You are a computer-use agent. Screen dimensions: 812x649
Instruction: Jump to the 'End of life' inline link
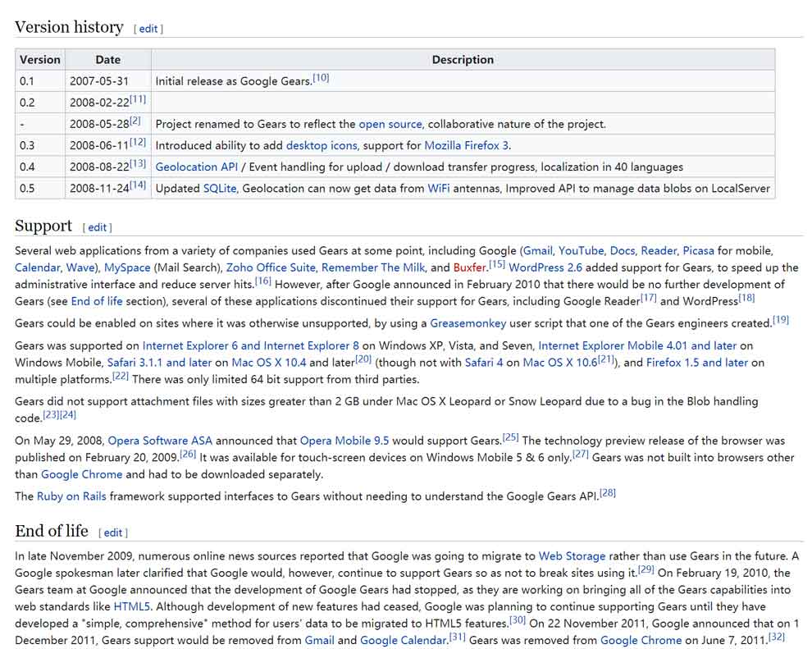click(x=97, y=301)
